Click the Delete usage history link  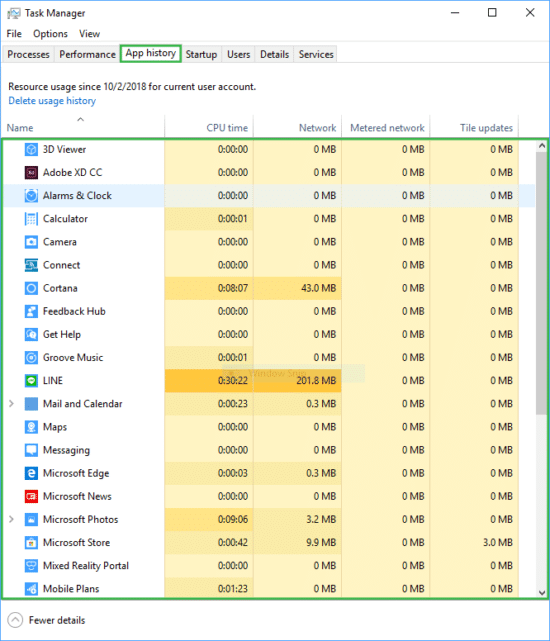(x=52, y=101)
